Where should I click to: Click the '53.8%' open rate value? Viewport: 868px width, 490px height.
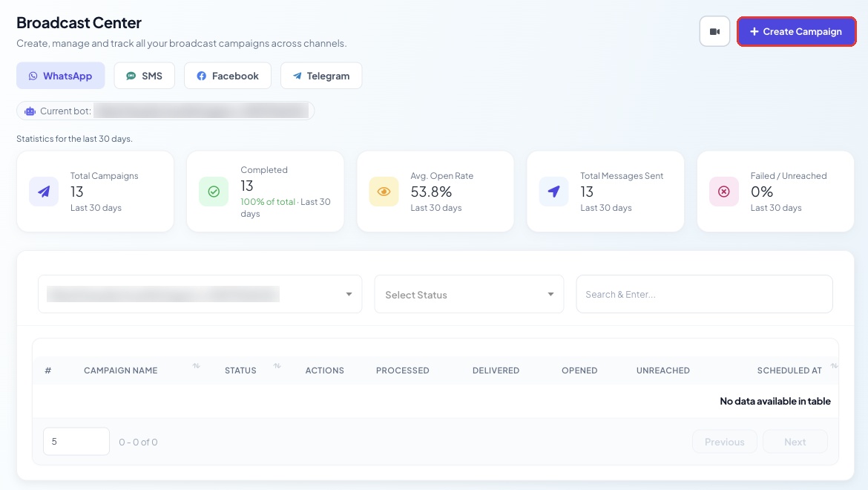coord(431,192)
